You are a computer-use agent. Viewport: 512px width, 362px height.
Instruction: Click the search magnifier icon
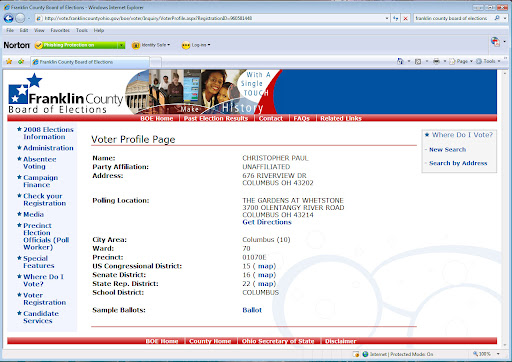tap(497, 18)
